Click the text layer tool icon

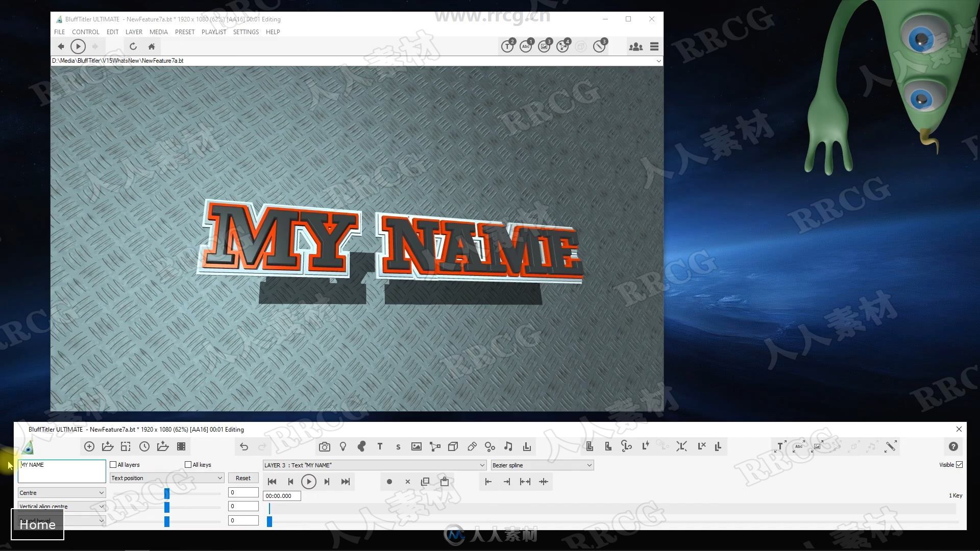click(x=380, y=446)
